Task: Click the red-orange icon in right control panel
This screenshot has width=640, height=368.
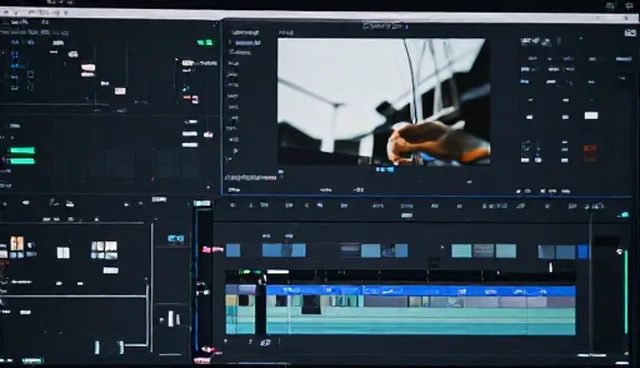Action: (590, 152)
